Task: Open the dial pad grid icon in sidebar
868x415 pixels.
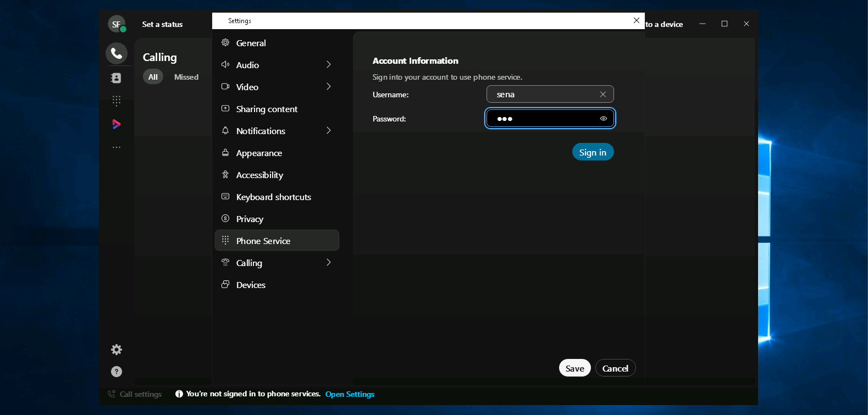Action: click(117, 101)
